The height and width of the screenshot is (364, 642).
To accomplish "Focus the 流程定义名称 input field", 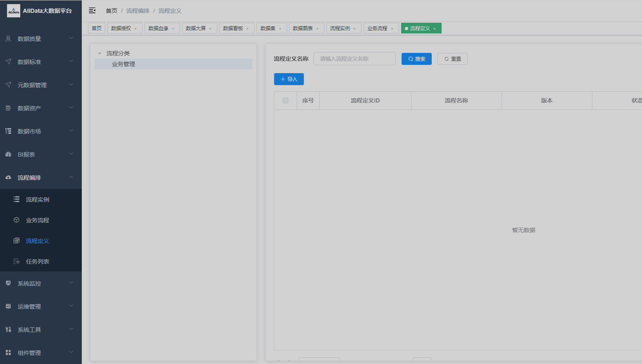I will tap(354, 59).
